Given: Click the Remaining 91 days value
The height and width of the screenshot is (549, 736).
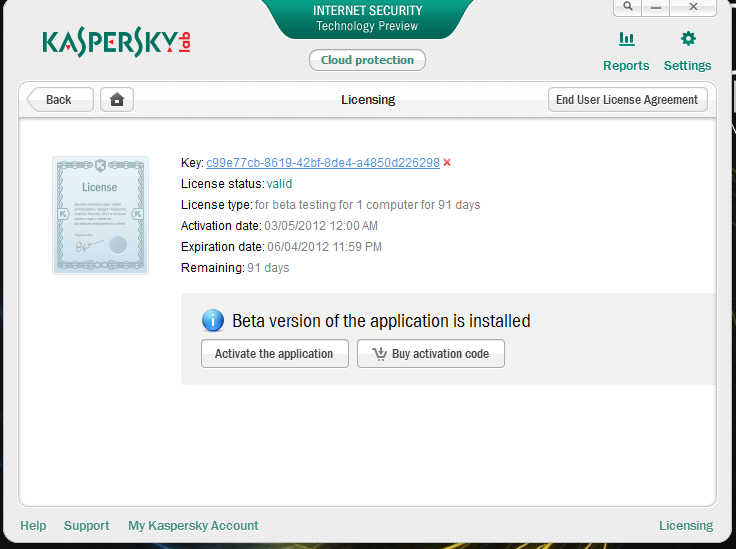Looking at the screenshot, I should click(268, 268).
